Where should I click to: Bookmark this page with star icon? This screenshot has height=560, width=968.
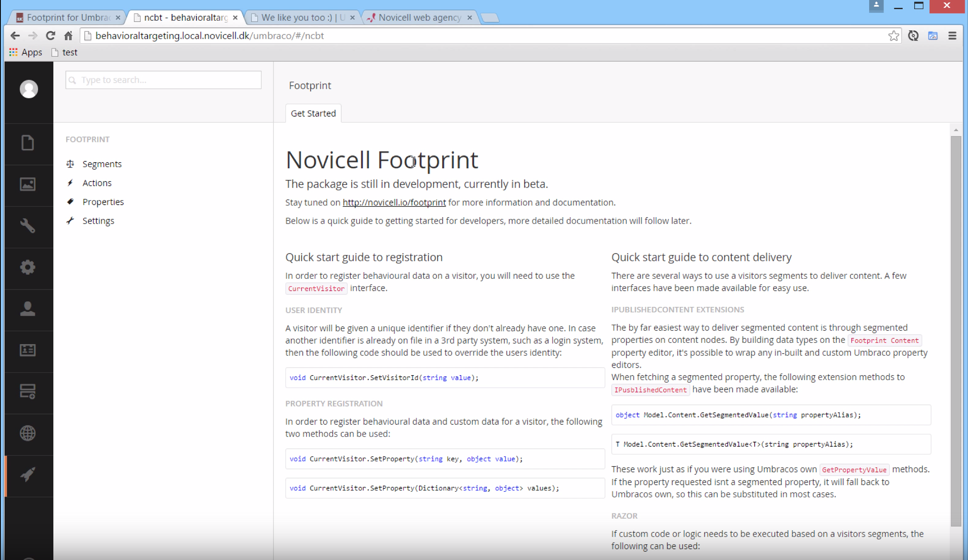(894, 36)
